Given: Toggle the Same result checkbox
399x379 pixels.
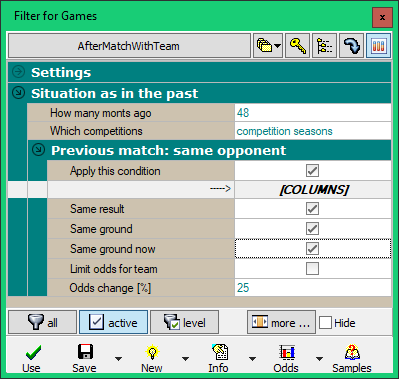Looking at the screenshot, I should 312,209.
